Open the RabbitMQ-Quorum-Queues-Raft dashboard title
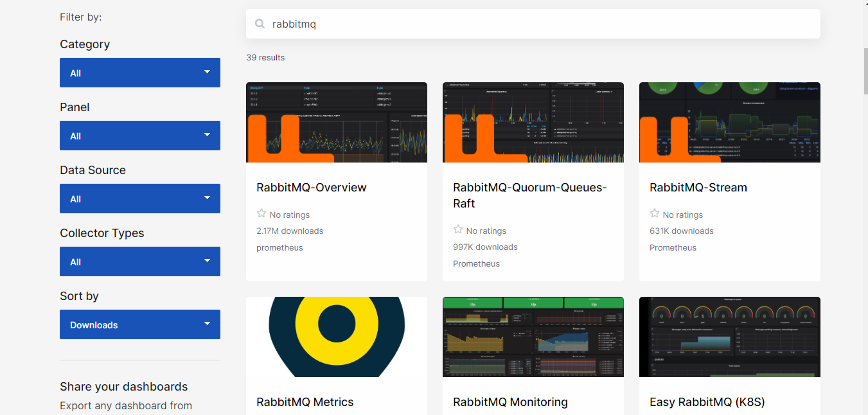Viewport: 868px width, 415px height. click(530, 195)
